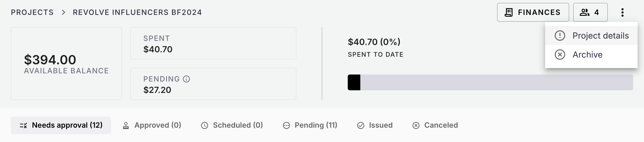
Task: Go back to Projects breadcrumb link
Action: [32, 12]
